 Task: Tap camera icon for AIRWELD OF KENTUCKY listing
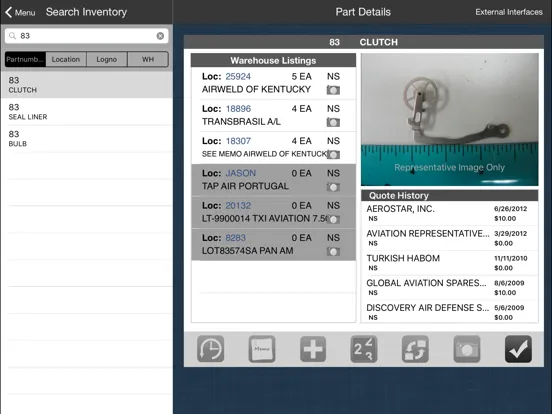pos(333,90)
